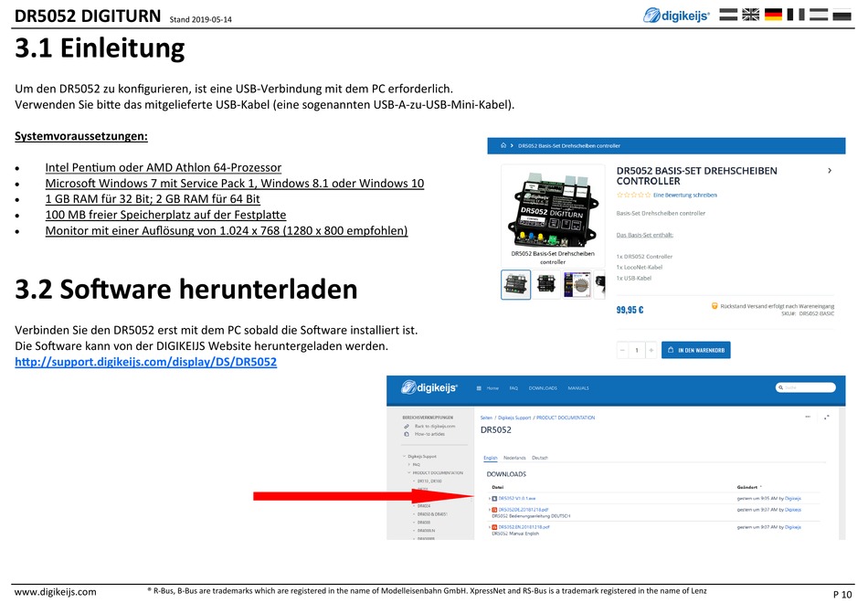Select the fourth, partly cut-off product thumbnail
Image resolution: width=868 pixels, height=603 pixels.
pos(599,285)
